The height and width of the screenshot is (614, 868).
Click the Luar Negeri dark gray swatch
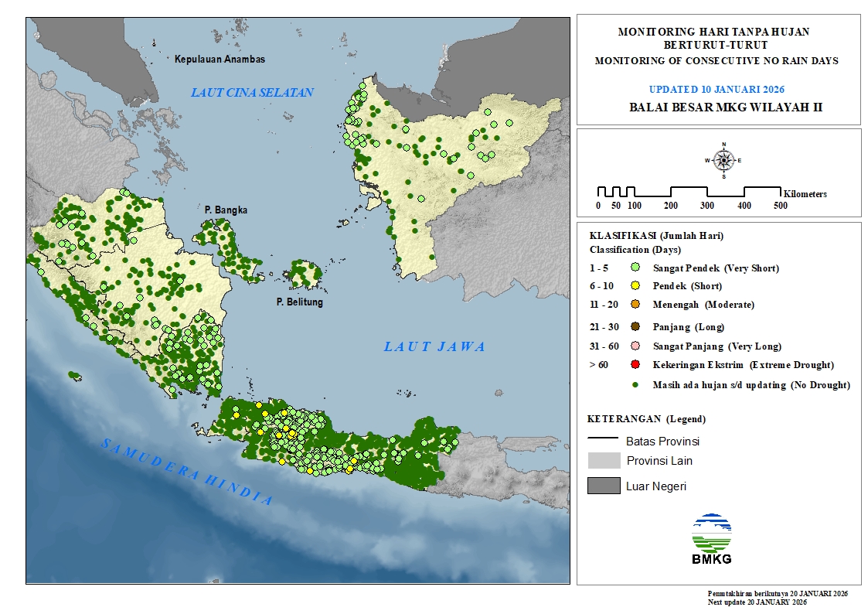(x=603, y=486)
